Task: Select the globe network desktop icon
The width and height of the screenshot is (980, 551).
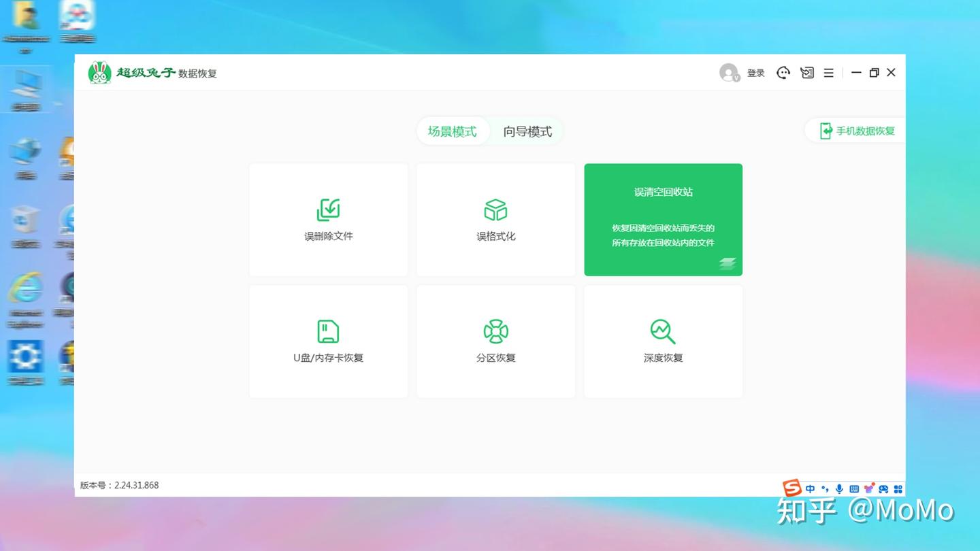Action: (x=25, y=158)
